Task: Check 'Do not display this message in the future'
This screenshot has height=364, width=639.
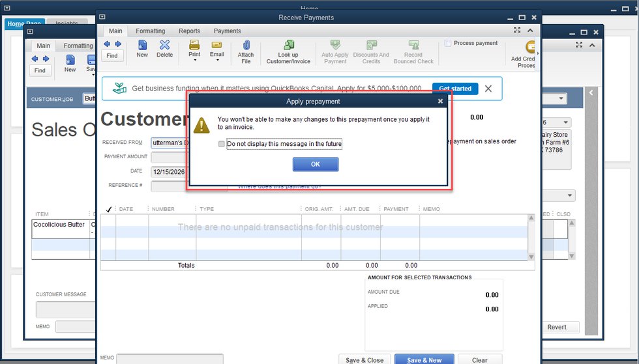Action: click(x=222, y=144)
